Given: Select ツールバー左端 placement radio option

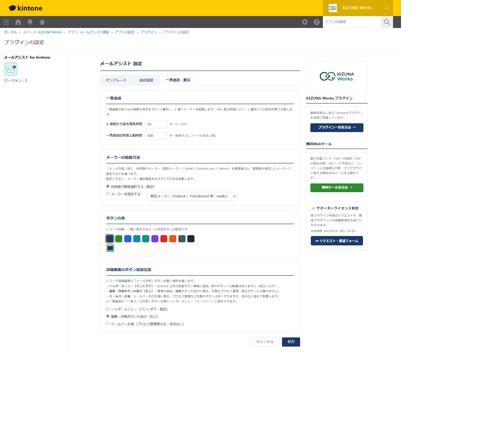Looking at the screenshot, I should [108, 323].
